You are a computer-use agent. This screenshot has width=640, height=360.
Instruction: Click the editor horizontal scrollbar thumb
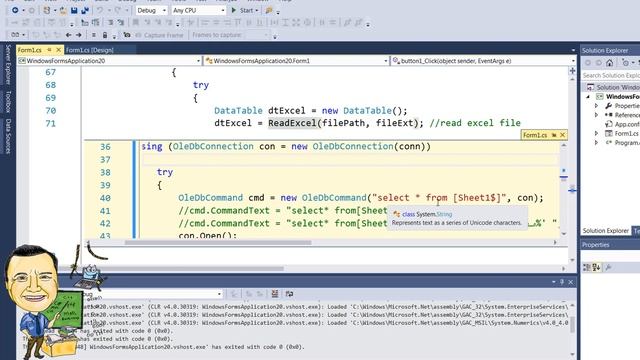coord(171,269)
